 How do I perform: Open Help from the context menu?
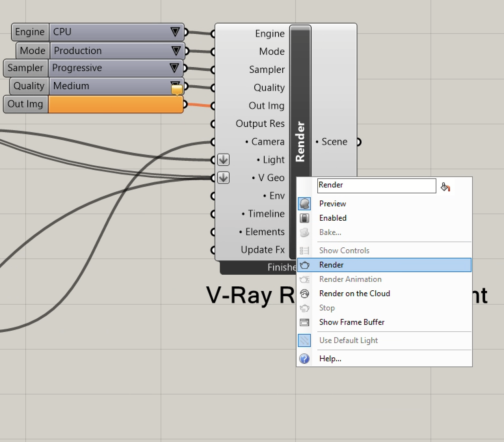[384, 359]
